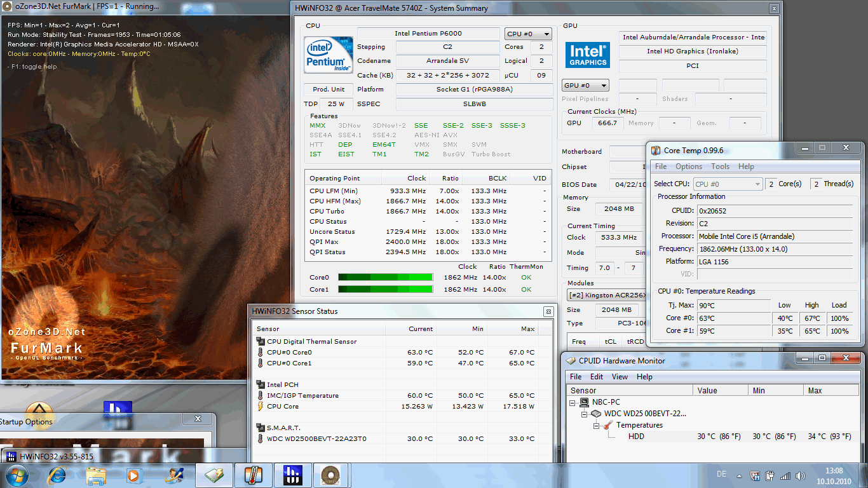
Task: Click the F1: toggle help text in FurMark
Action: pyautogui.click(x=32, y=67)
